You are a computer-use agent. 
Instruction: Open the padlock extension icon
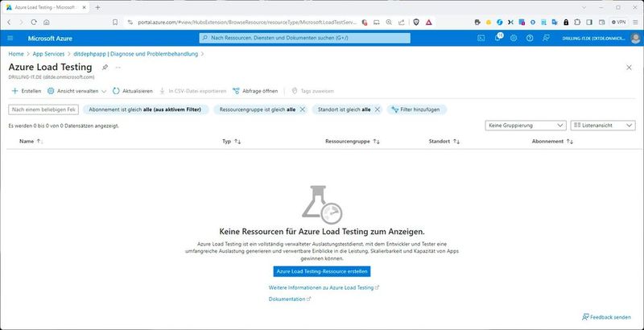click(566, 23)
